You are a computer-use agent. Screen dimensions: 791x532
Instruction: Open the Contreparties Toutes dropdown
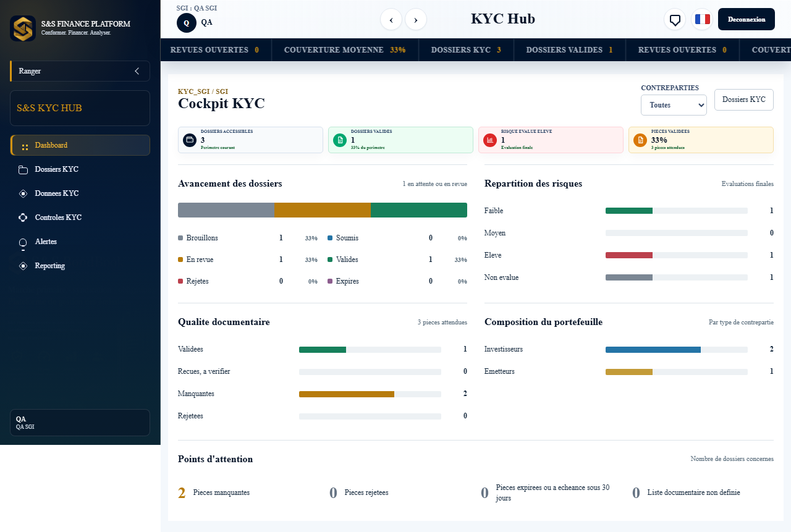click(674, 105)
